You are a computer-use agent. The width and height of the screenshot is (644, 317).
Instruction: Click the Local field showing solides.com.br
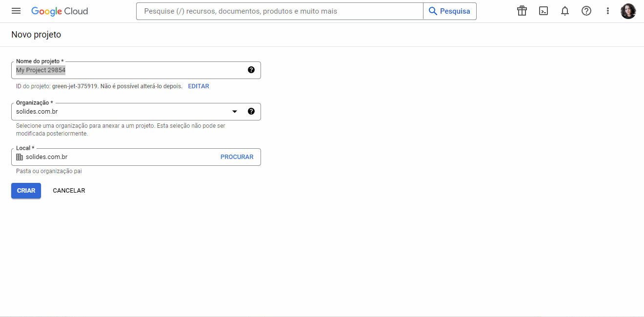click(136, 157)
